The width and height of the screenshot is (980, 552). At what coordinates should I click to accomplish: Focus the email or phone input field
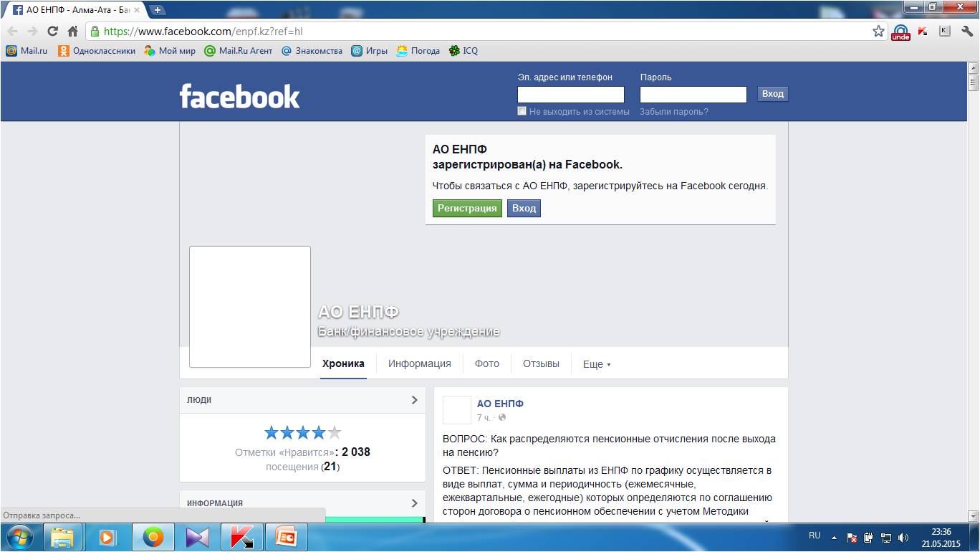click(x=571, y=94)
